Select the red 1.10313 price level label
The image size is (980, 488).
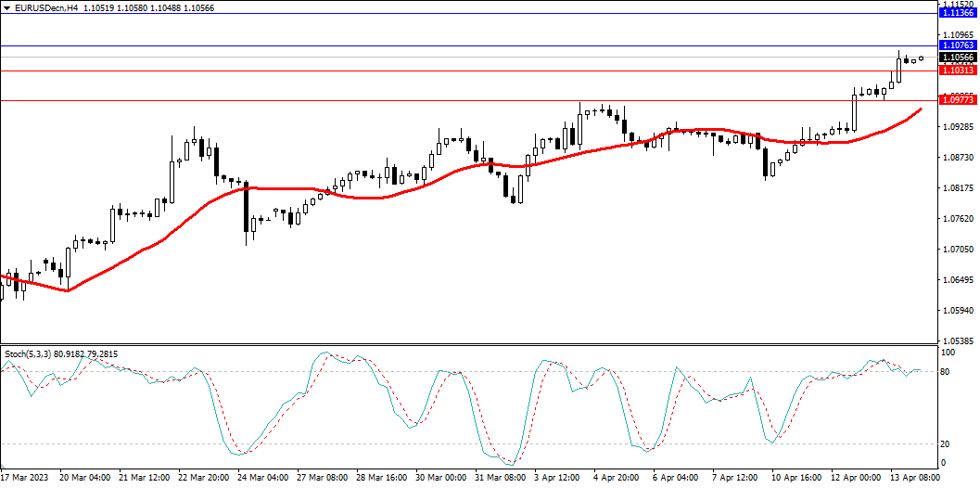pos(960,71)
